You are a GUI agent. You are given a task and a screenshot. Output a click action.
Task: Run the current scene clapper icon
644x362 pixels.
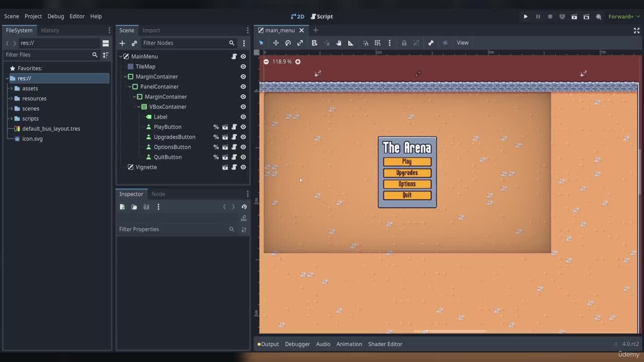tap(574, 17)
